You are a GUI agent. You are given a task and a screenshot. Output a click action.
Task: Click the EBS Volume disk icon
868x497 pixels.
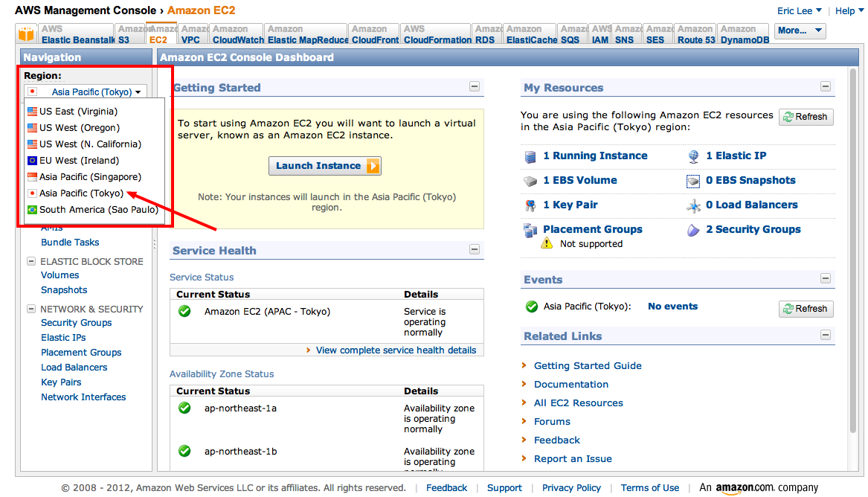pyautogui.click(x=530, y=181)
